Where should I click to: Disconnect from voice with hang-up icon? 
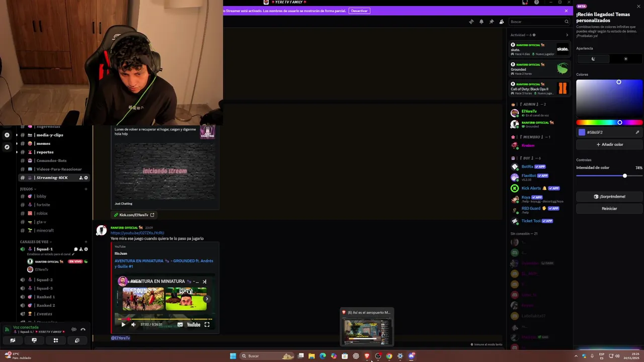83,329
